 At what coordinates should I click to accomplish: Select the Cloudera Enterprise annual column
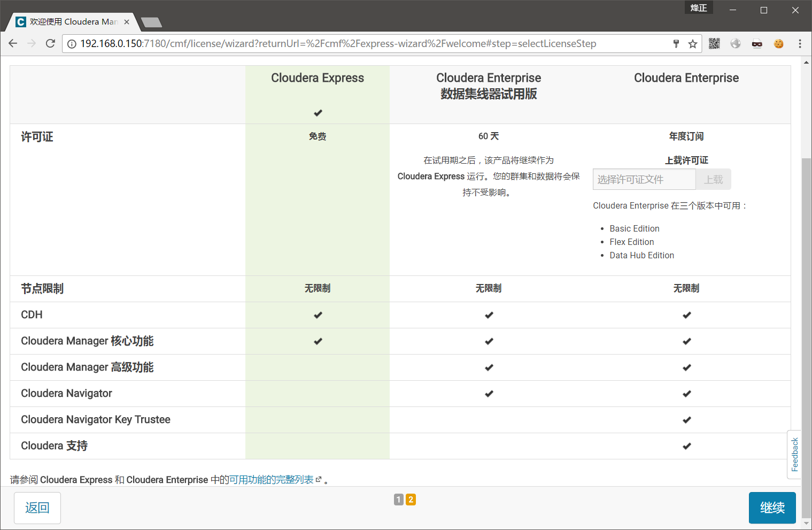[686, 78]
